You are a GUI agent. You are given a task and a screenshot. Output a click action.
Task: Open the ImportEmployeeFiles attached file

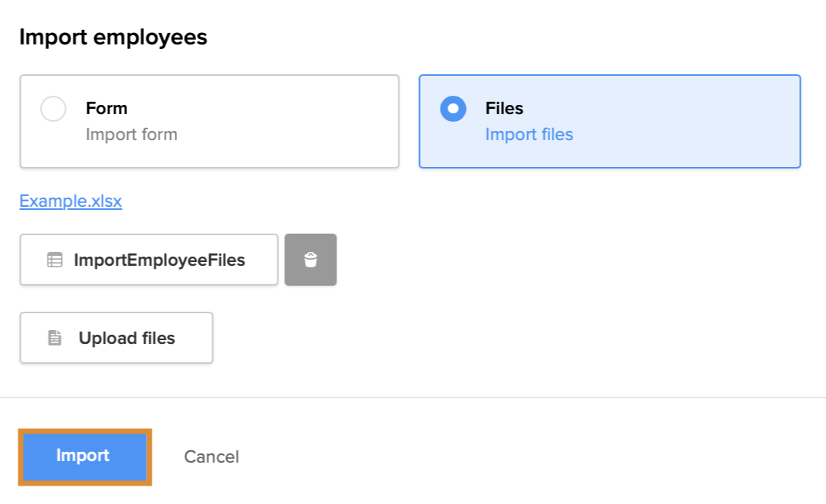coord(149,260)
